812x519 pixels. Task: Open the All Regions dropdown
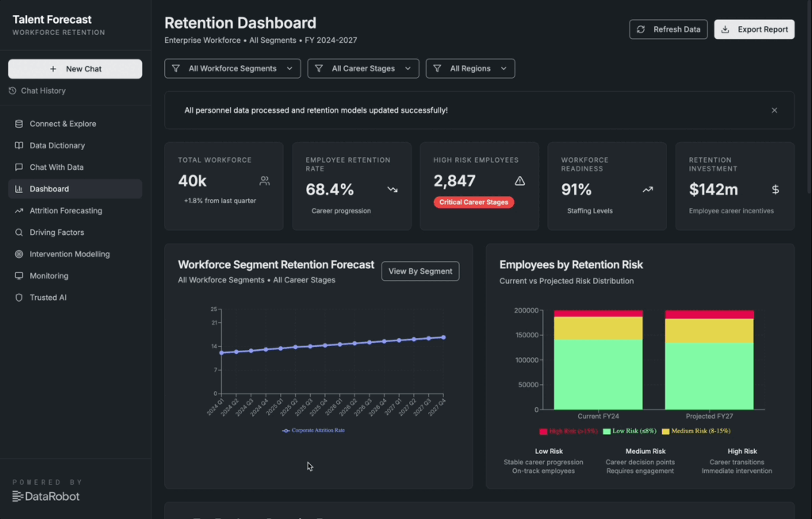pyautogui.click(x=470, y=69)
